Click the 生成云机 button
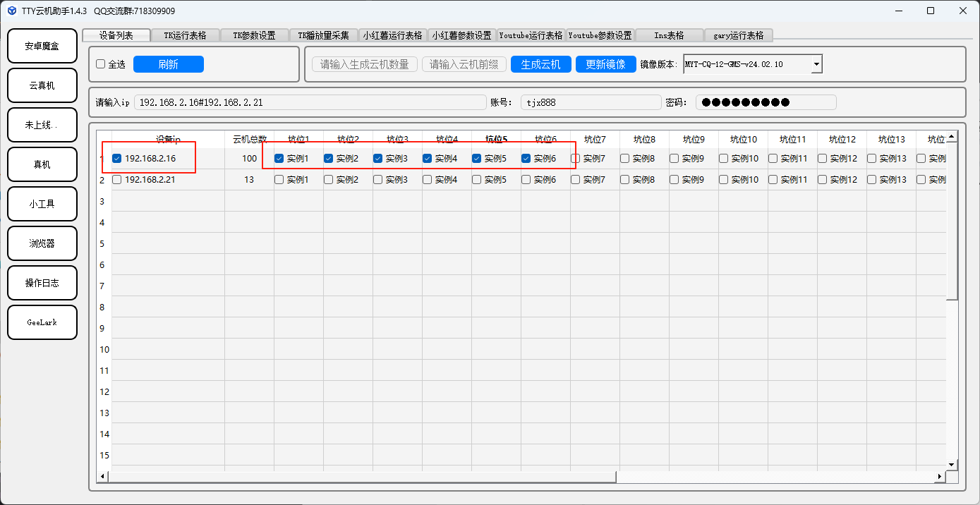 point(540,64)
